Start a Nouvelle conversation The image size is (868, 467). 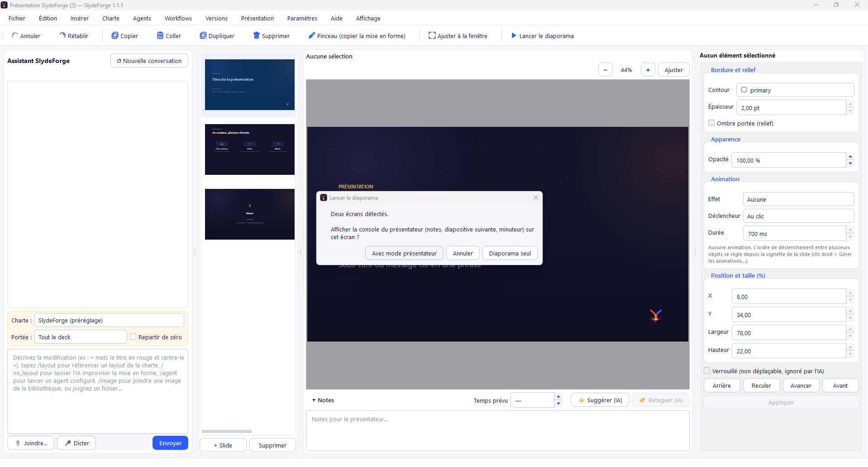click(x=149, y=61)
